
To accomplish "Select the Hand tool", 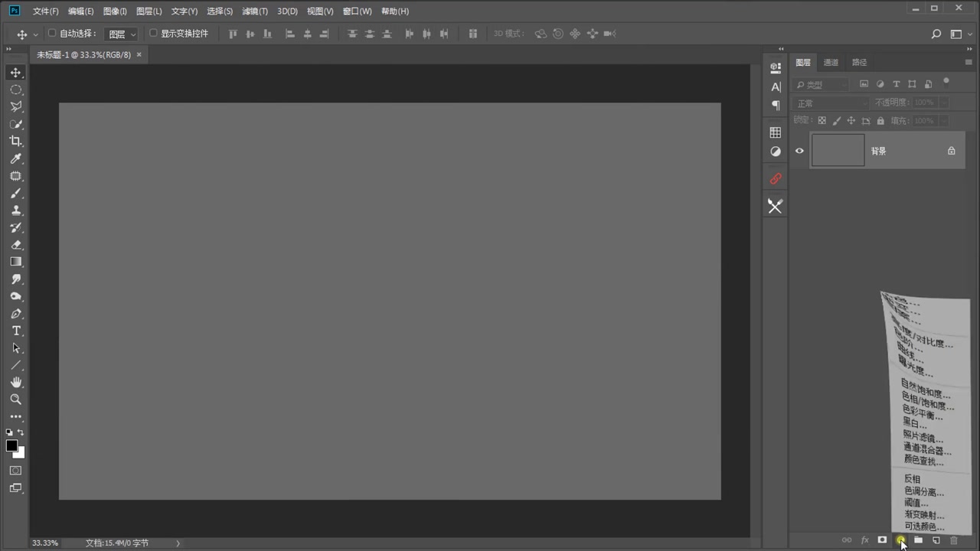I will pos(15,382).
